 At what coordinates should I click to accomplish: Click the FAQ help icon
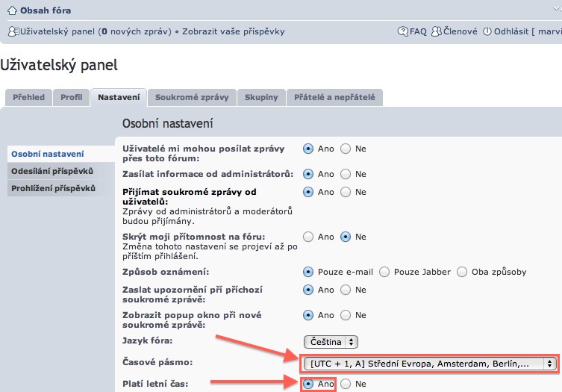tap(403, 32)
